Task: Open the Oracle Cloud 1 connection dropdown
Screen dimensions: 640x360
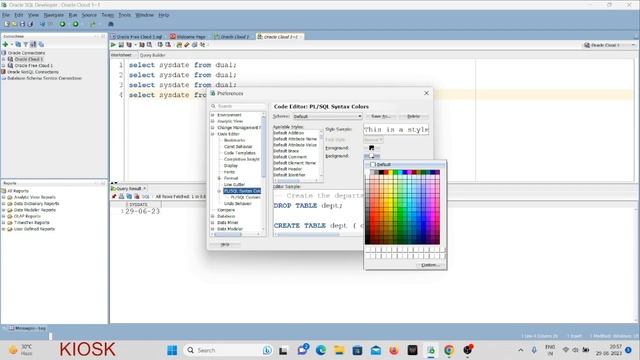Action: 610,45
